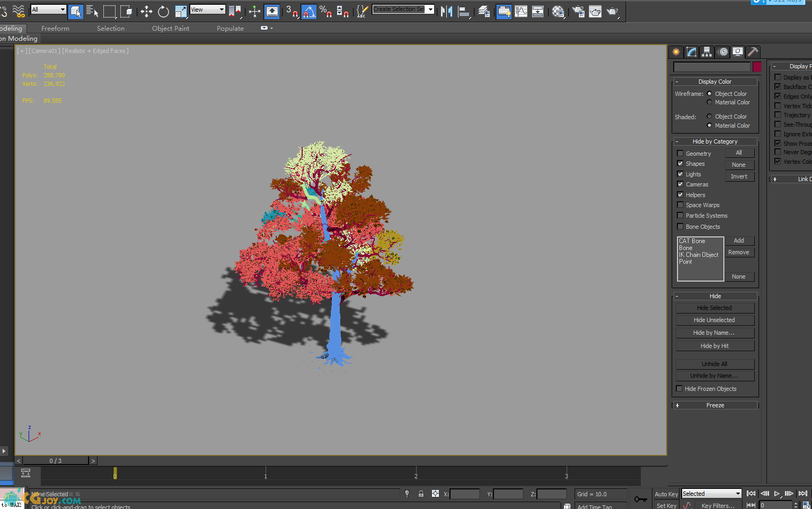
Task: Click the Hide by Name button
Action: point(714,333)
